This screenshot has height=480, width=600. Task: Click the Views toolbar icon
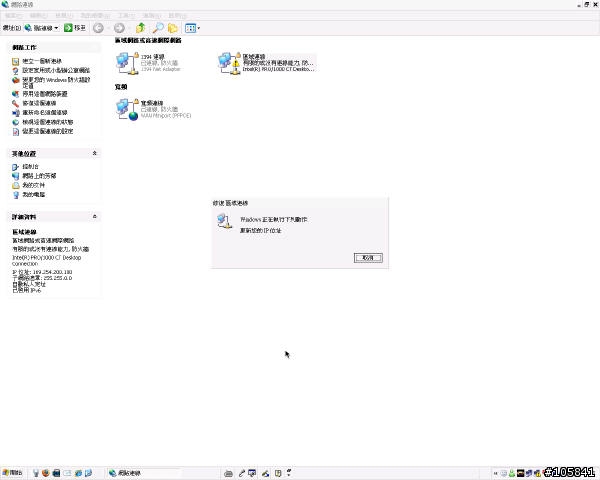coord(190,28)
